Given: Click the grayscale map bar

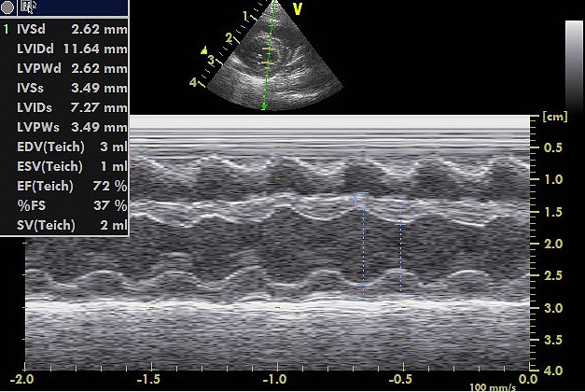Looking at the screenshot, I should tap(575, 65).
